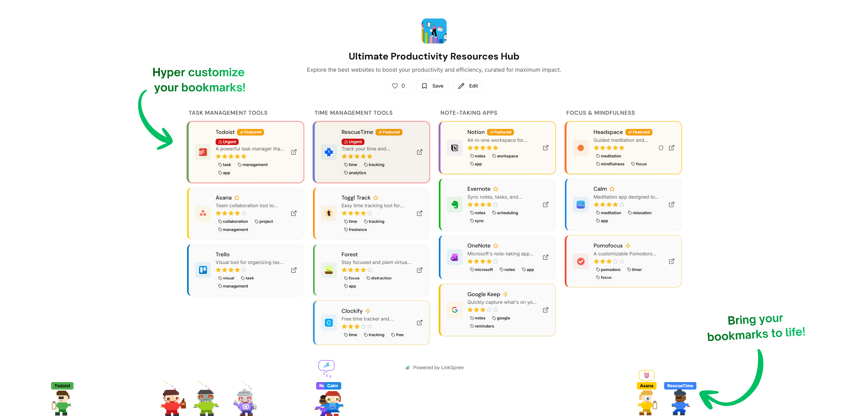Click the analytics tag on RescueTime
This screenshot has width=868, height=416.
tap(355, 173)
